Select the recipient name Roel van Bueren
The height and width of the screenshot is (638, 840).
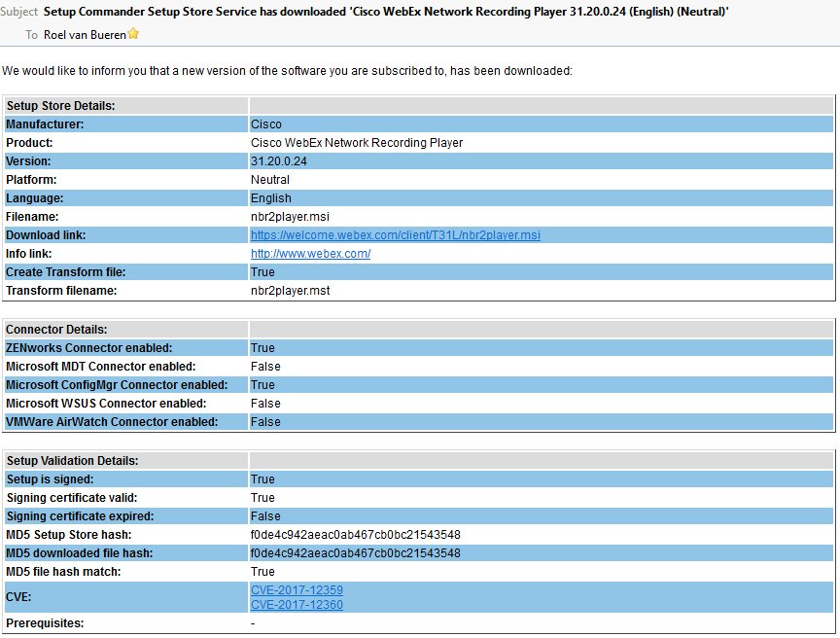(85, 35)
